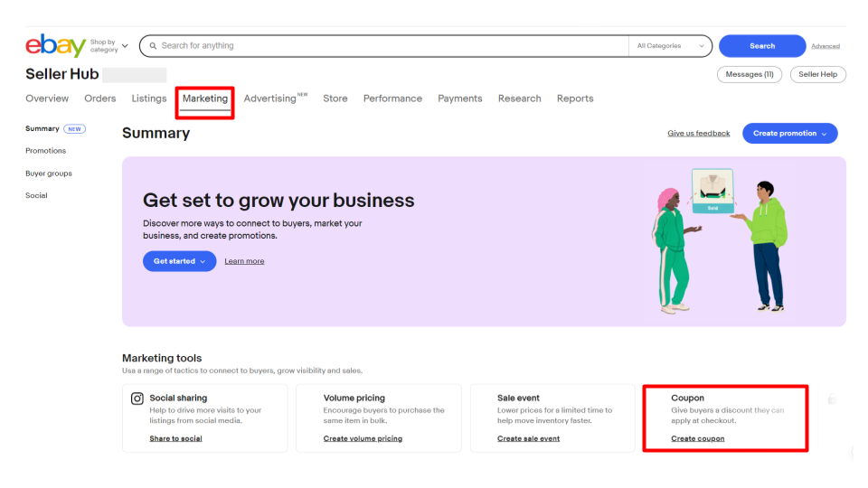Click the Volume pricing card title
This screenshot has width=868, height=488.
pos(354,398)
